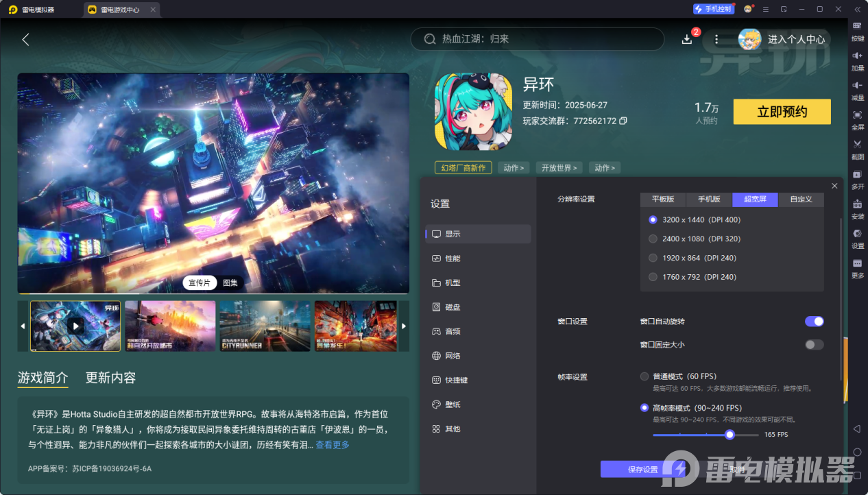Toggle 窗口自动旋转 switch off
This screenshot has height=495, width=868.
coord(815,322)
